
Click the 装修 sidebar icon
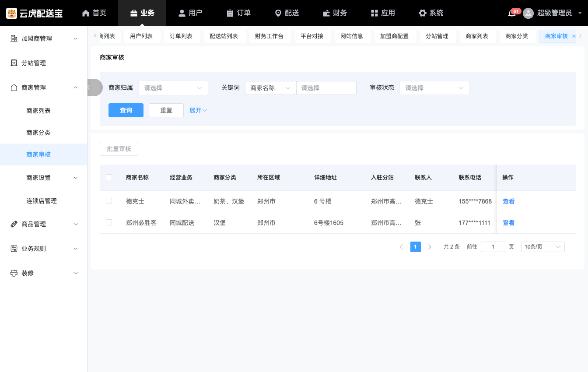pos(14,273)
